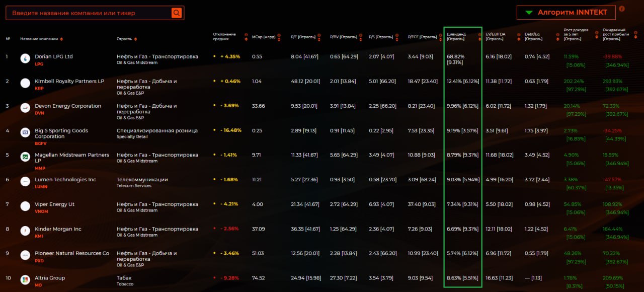Click the DVN ticker
Screen dimensions: 644x292
click(39, 113)
